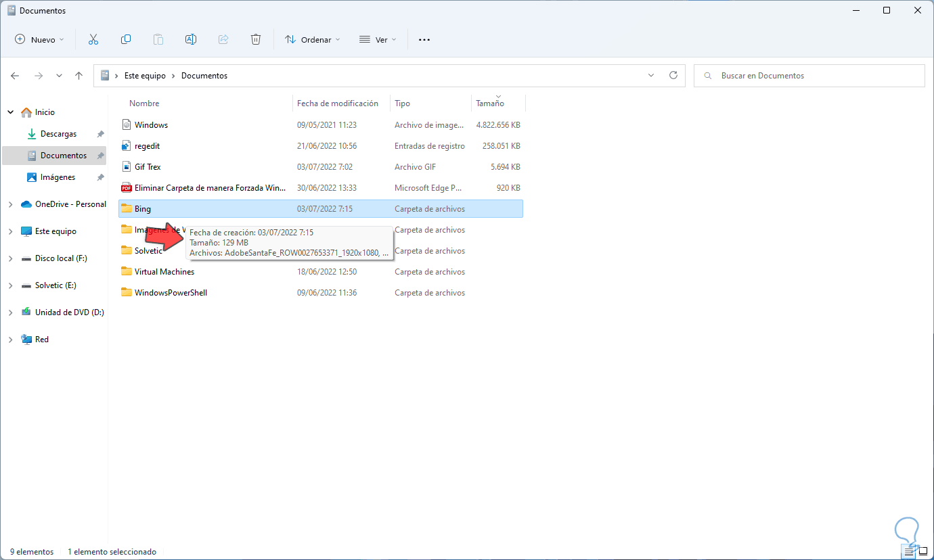Select the Gif Trex file name
This screenshot has width=934, height=560.
tap(148, 167)
